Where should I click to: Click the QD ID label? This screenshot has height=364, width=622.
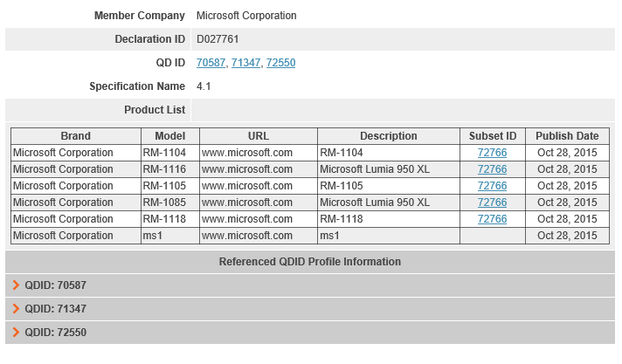point(170,63)
